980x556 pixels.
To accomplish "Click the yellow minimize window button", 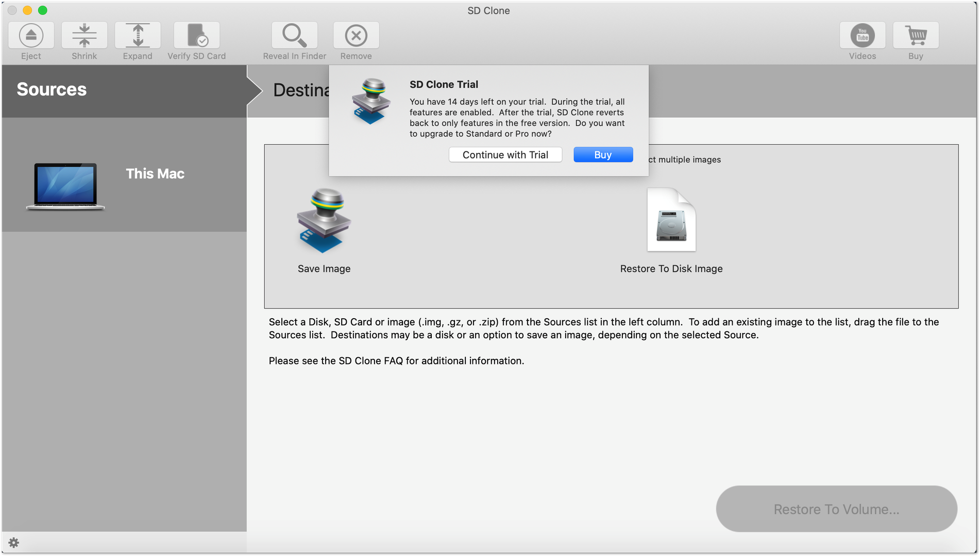I will click(x=27, y=10).
